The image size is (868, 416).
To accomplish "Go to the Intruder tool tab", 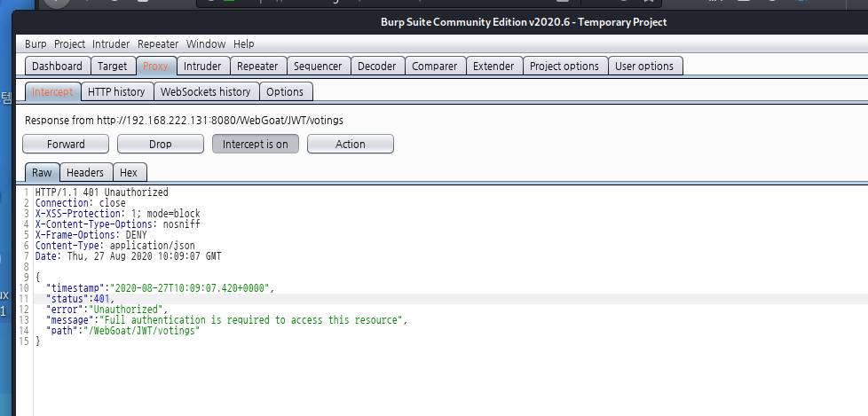I will point(202,66).
